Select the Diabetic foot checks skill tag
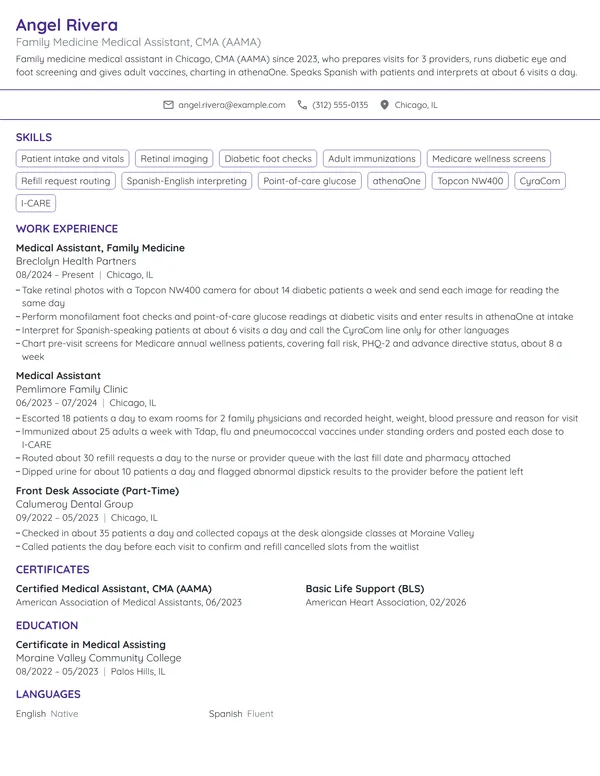Screen dimensions: 600x776 (x=268, y=158)
